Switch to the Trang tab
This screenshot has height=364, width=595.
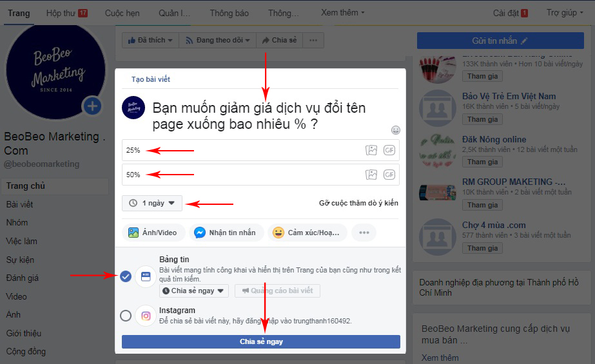pyautogui.click(x=19, y=13)
